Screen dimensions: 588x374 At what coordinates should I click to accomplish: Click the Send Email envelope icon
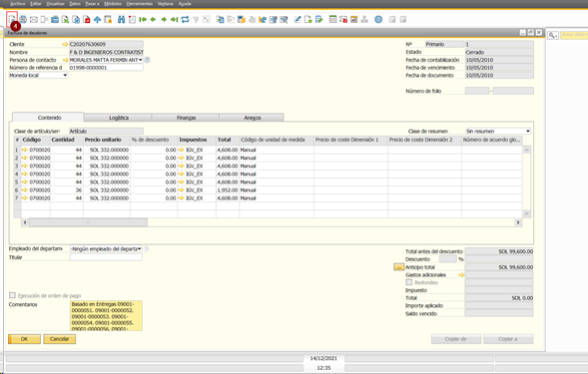click(x=34, y=19)
